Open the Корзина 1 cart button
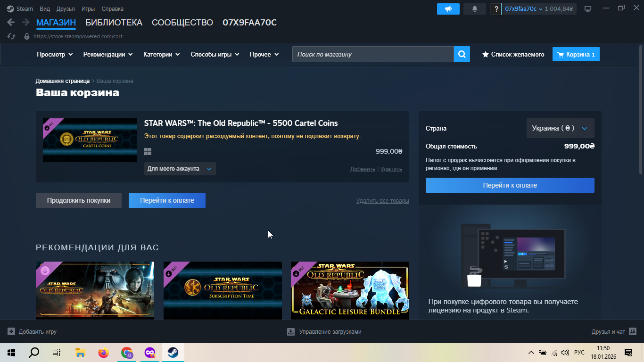This screenshot has height=362, width=644. pyautogui.click(x=576, y=54)
